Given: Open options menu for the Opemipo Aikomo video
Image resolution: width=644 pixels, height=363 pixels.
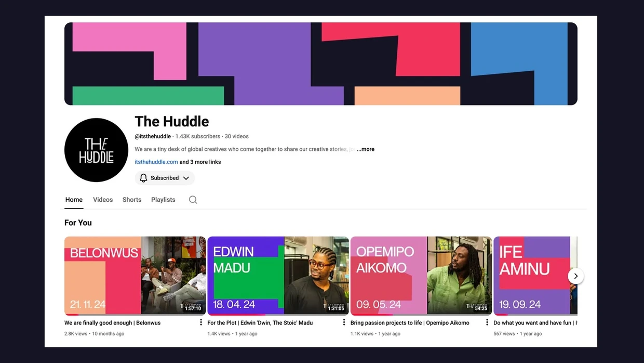Looking at the screenshot, I should 487,322.
